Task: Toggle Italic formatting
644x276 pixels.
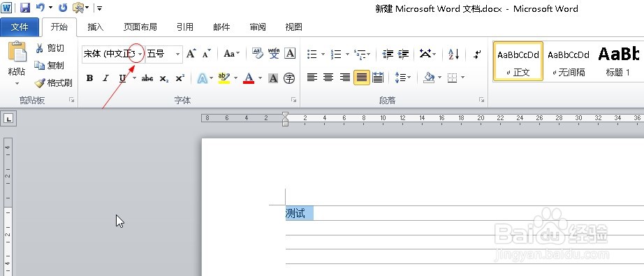Action: coord(106,78)
